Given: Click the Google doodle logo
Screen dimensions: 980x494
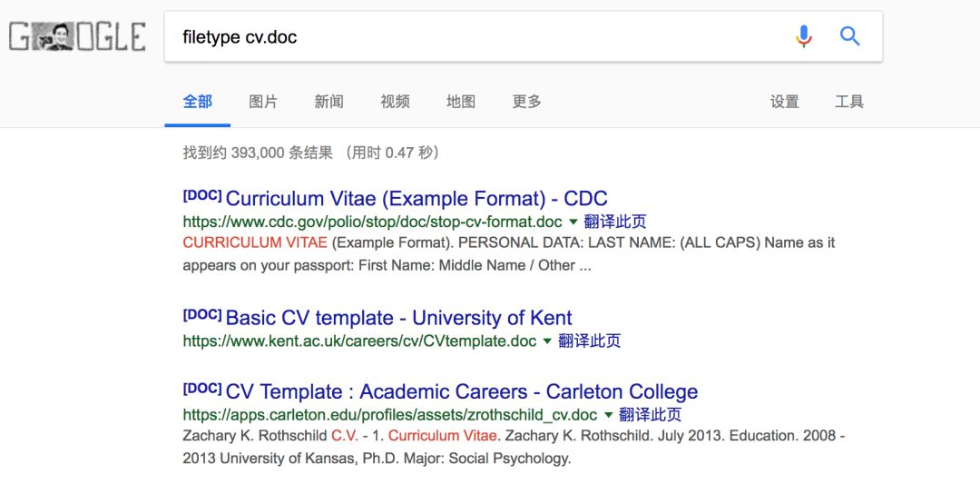Looking at the screenshot, I should tap(77, 36).
